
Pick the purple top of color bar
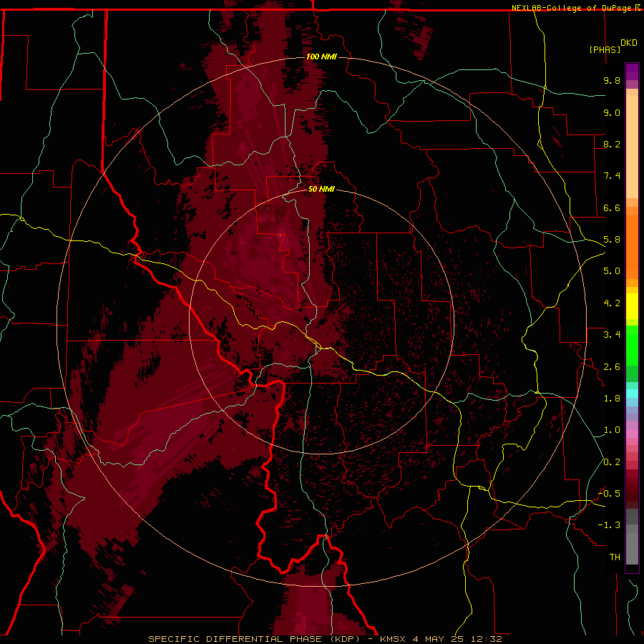pos(632,72)
